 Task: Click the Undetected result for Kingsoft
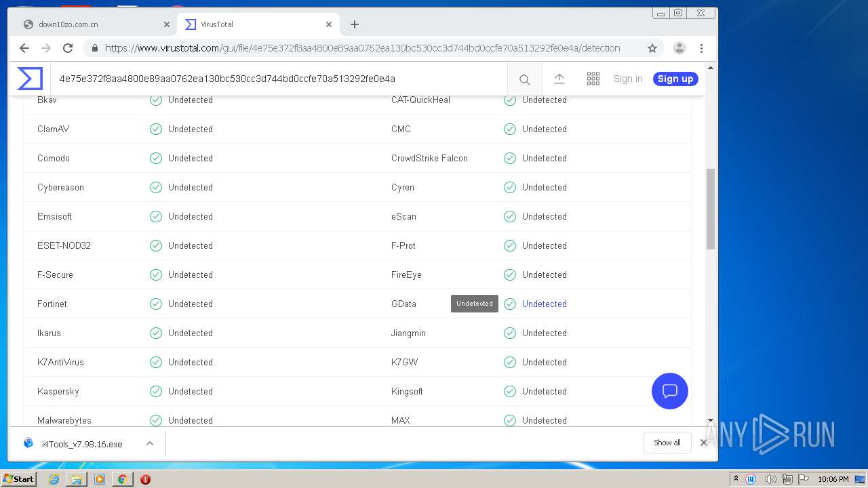tap(545, 391)
